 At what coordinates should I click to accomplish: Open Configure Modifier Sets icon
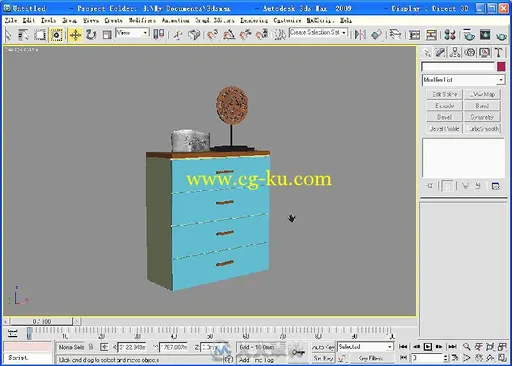tap(496, 186)
